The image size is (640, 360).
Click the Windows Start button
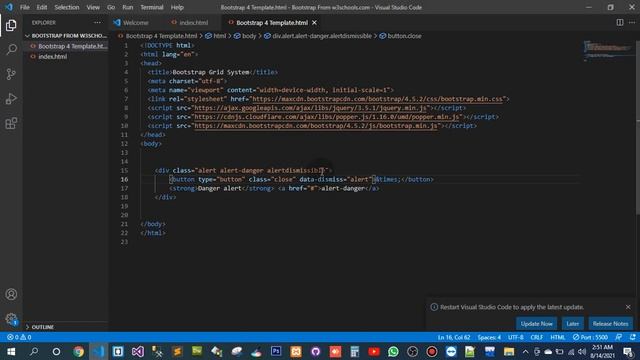pos(11,351)
